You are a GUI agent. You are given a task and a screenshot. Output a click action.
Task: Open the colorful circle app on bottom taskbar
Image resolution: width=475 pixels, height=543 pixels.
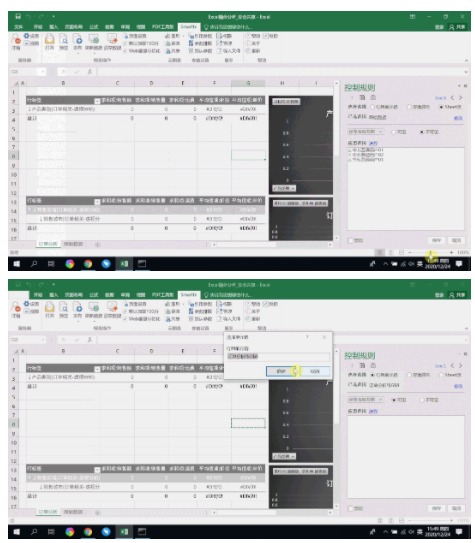[x=70, y=532]
